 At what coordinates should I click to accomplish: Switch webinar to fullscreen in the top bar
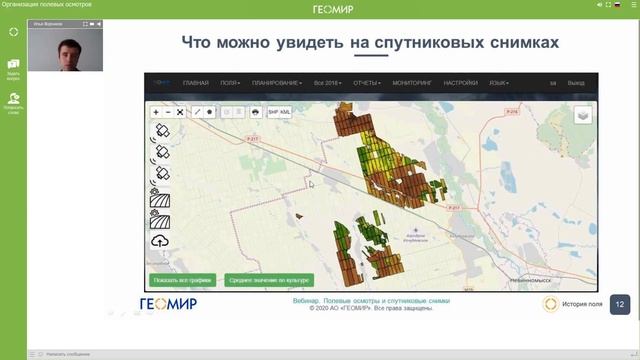pos(609,4)
